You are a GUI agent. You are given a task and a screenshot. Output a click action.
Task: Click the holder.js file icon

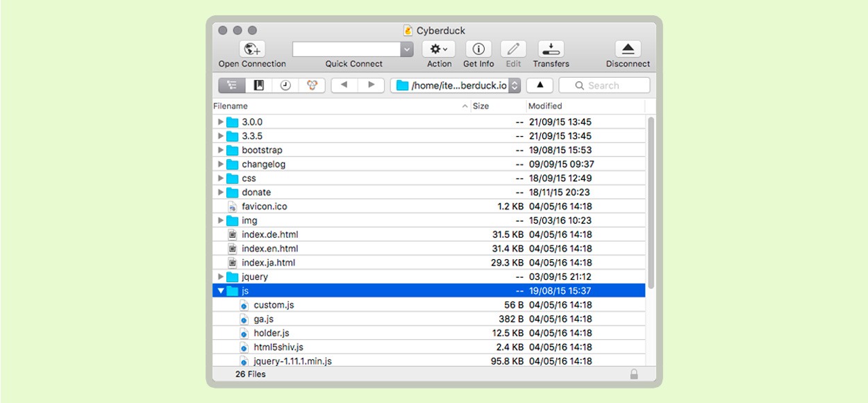(x=244, y=333)
